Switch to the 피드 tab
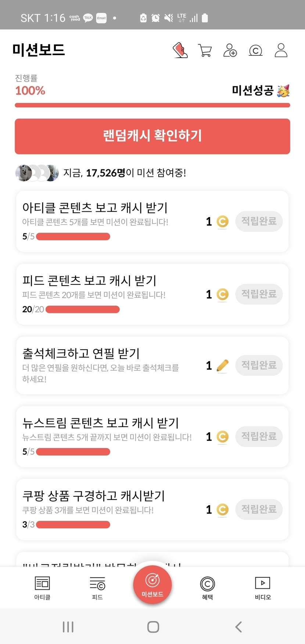The width and height of the screenshot is (305, 644). coord(97,588)
